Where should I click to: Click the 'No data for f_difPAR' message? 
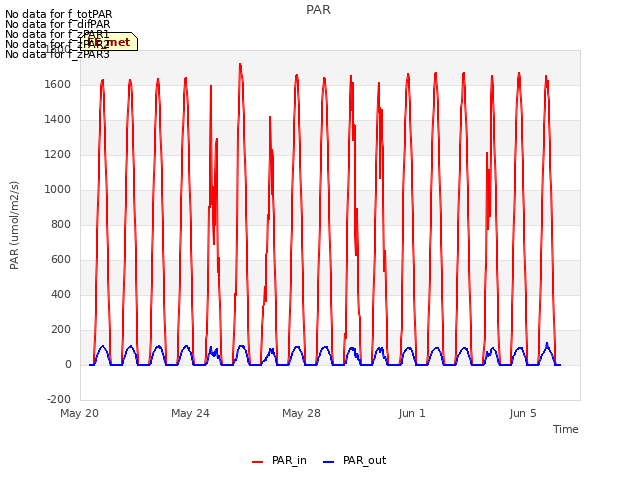pyautogui.click(x=58, y=24)
